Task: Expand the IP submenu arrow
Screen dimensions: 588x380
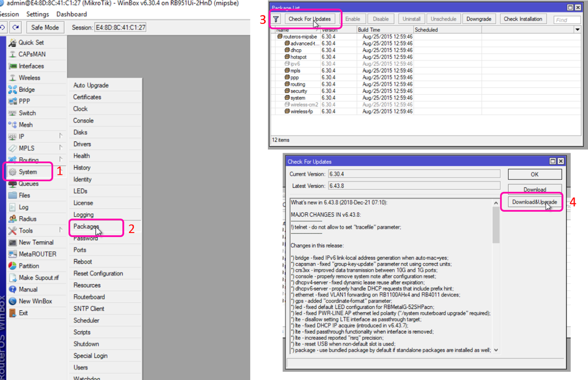Action: pos(61,136)
